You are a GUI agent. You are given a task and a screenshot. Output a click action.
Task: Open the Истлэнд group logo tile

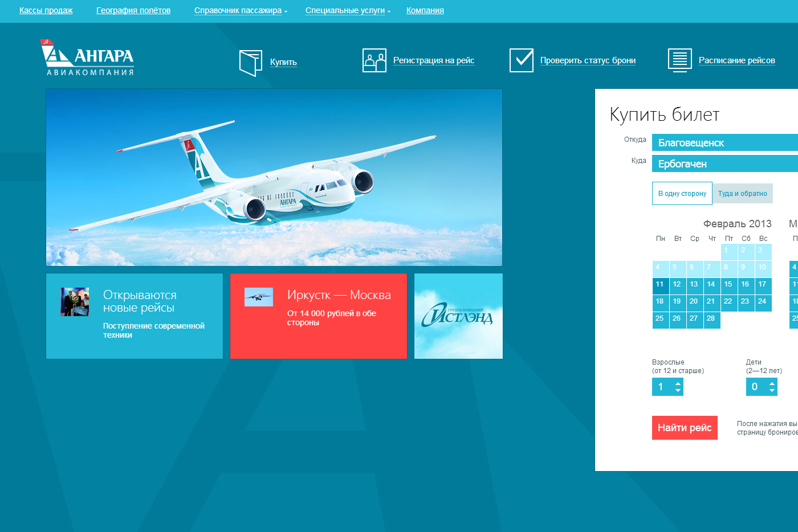coord(458,316)
